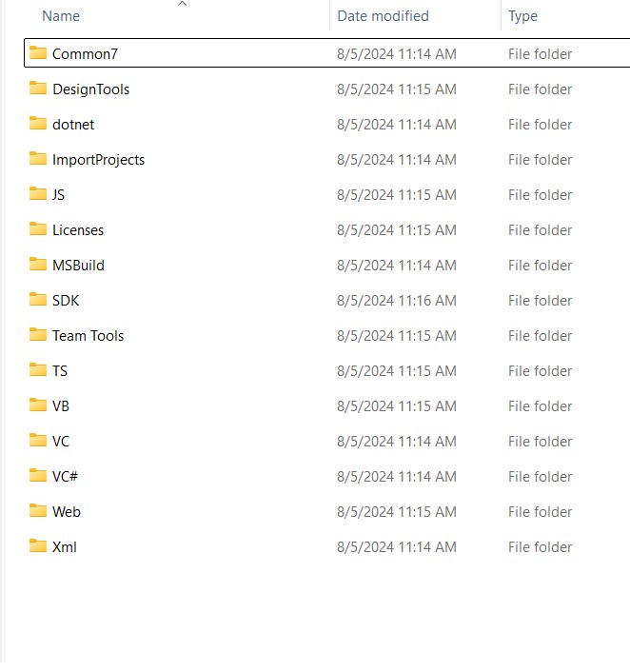The height and width of the screenshot is (672, 630).
Task: Sort by the Date modified column header
Action: (383, 16)
